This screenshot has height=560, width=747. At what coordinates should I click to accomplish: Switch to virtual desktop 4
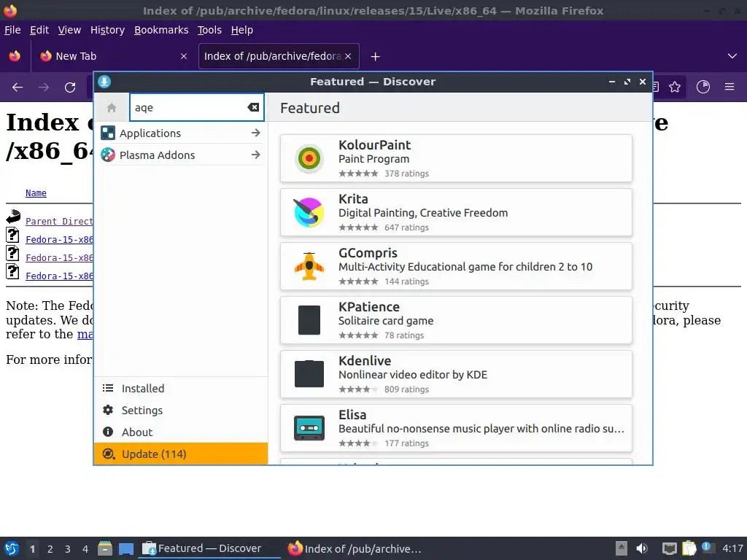85,549
